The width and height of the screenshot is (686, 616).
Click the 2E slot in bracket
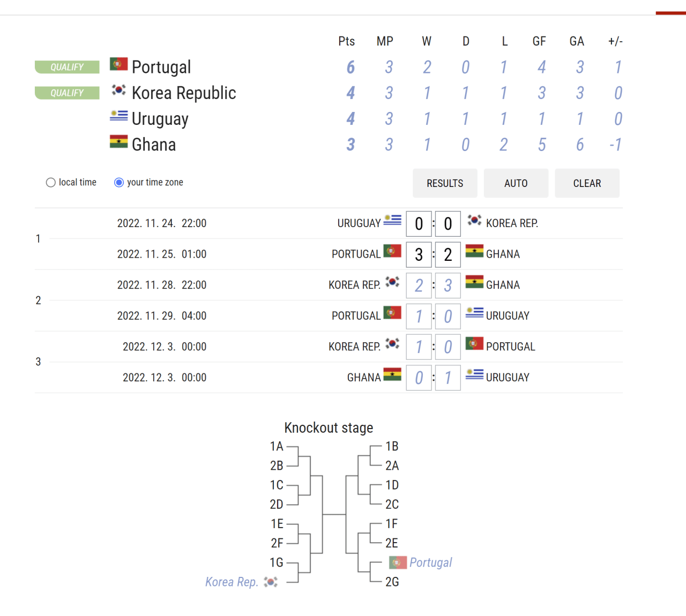[x=392, y=543]
